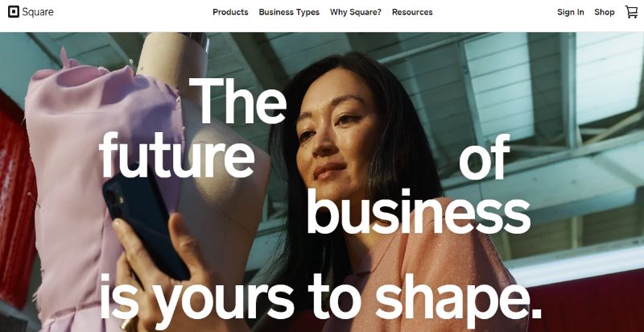Open the Business Types menu
This screenshot has height=332, width=644.
pos(289,12)
